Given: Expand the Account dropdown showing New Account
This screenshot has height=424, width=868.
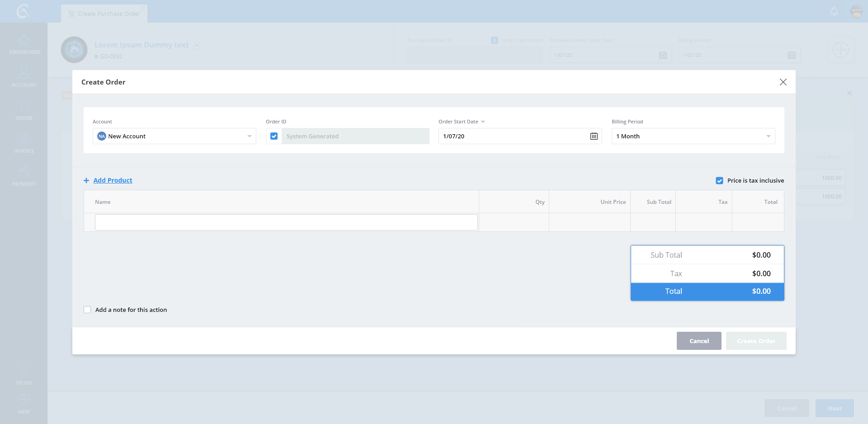Looking at the screenshot, I should click(249, 136).
